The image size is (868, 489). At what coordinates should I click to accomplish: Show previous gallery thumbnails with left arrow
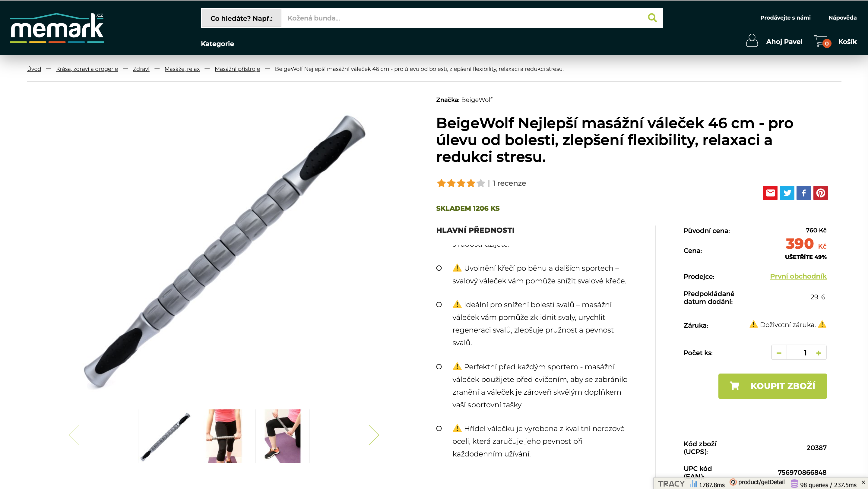click(x=74, y=435)
